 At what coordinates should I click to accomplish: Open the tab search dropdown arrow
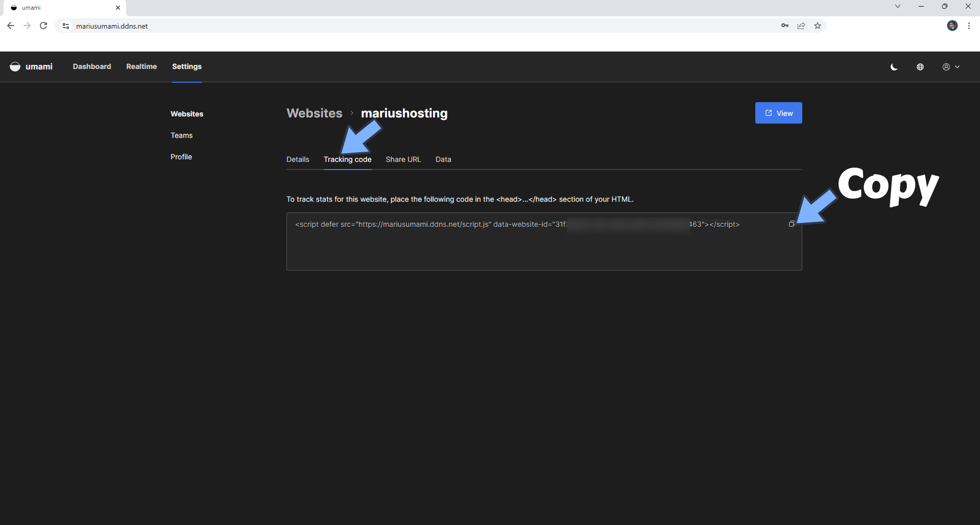(898, 6)
